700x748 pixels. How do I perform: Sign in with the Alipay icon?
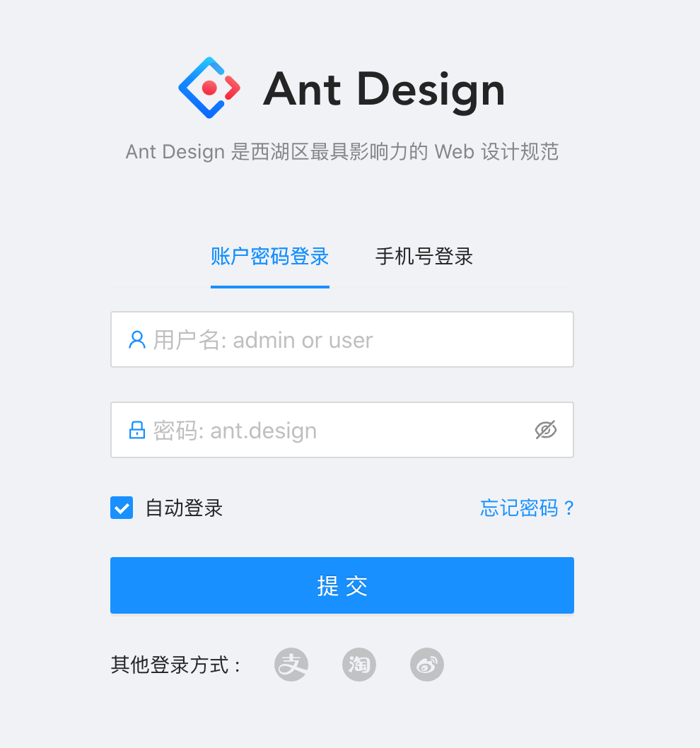(x=291, y=665)
